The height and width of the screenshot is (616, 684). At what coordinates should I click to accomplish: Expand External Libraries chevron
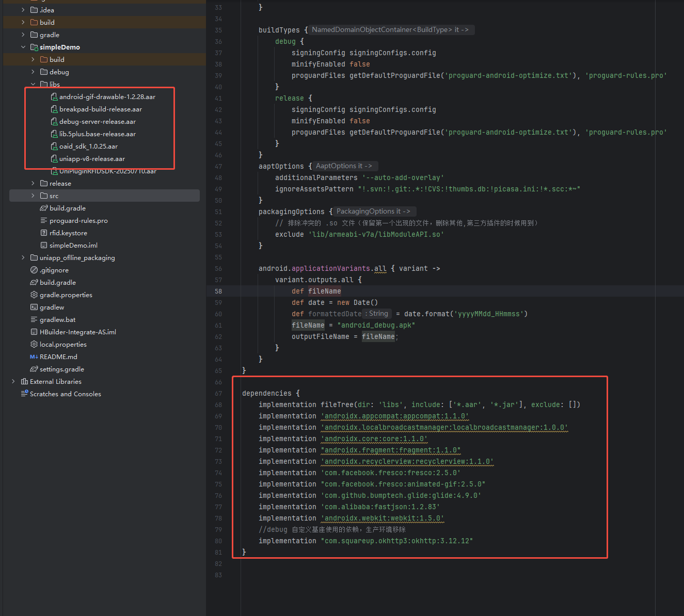[13, 381]
